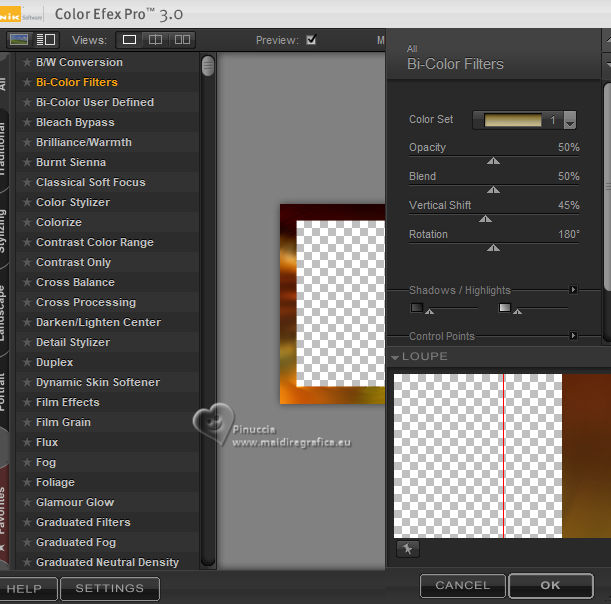Image resolution: width=611 pixels, height=604 pixels.
Task: Toggle favorite star for Foliage
Action: tap(26, 482)
